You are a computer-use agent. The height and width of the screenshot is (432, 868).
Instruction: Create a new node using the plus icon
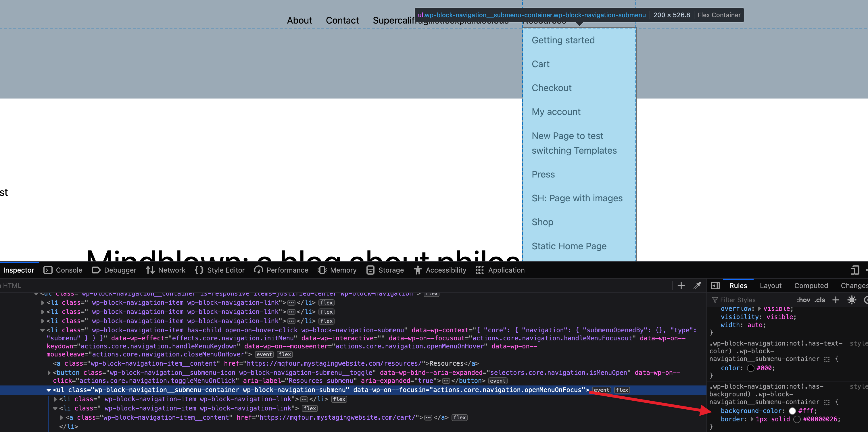coord(681,286)
